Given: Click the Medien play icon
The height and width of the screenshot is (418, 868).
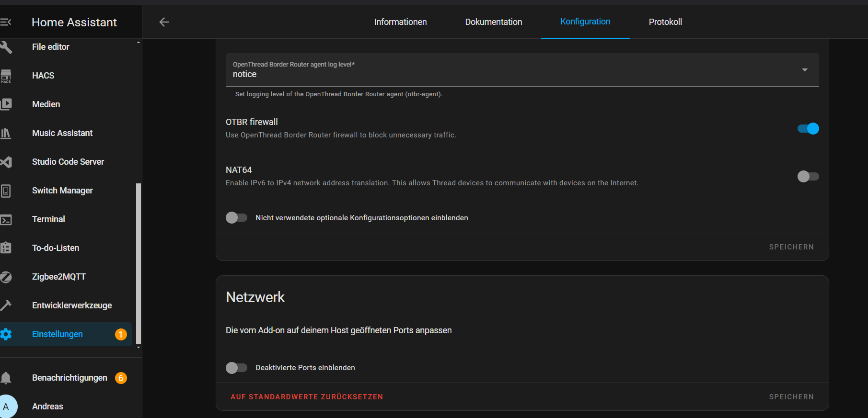Looking at the screenshot, I should point(6,104).
